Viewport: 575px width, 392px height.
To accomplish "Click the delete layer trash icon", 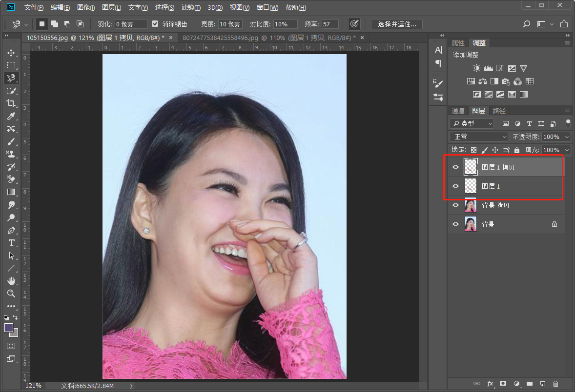I will point(555,384).
